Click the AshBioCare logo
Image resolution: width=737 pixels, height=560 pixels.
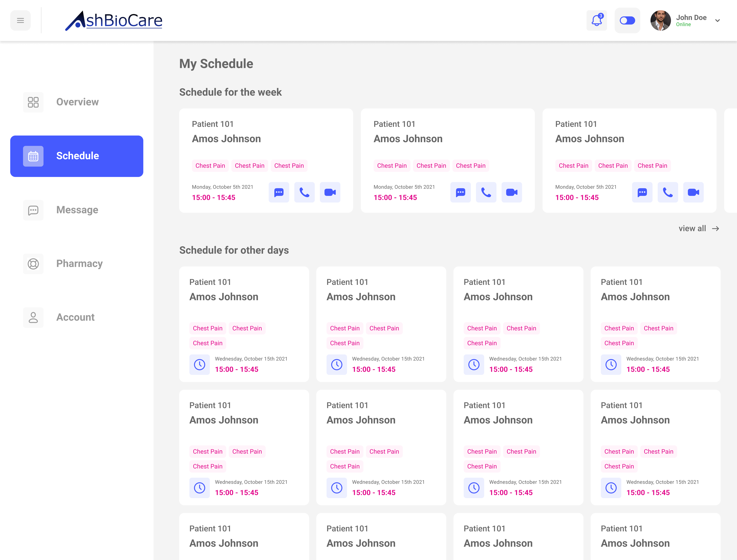(113, 21)
